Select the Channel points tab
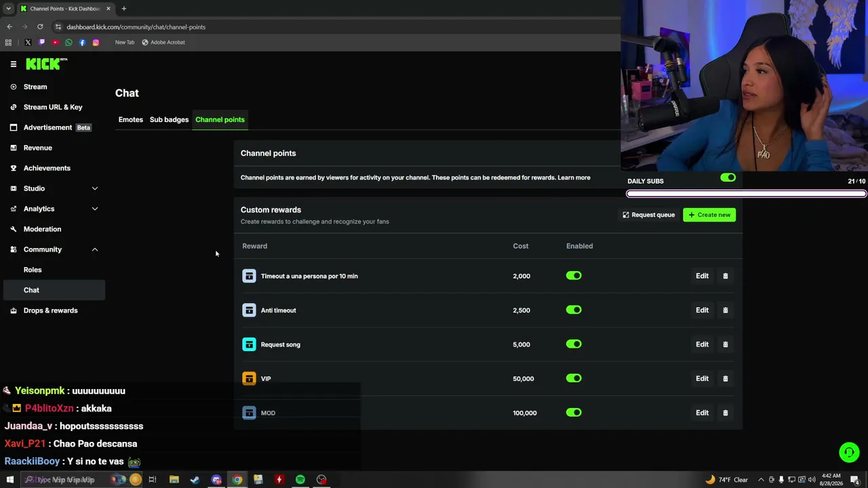868x488 pixels. pyautogui.click(x=220, y=120)
